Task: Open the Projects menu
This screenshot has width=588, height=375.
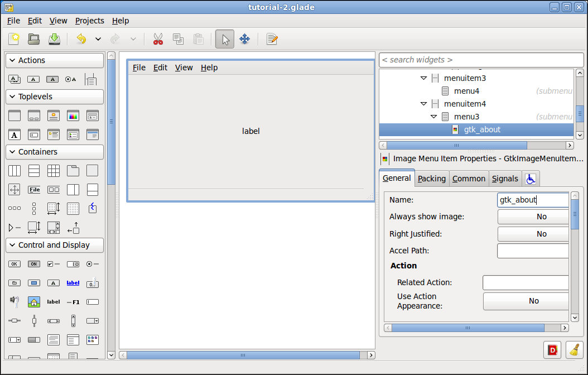Action: [90, 21]
